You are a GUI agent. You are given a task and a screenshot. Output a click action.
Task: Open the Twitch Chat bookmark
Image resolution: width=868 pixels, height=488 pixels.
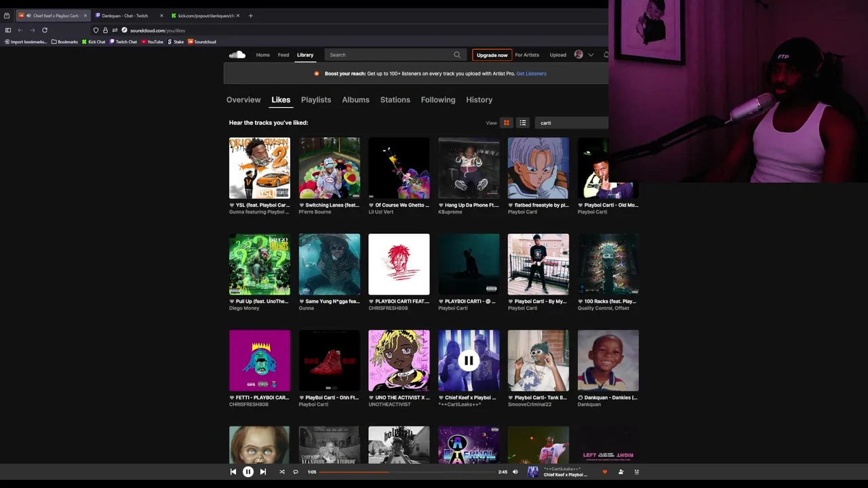pos(123,42)
